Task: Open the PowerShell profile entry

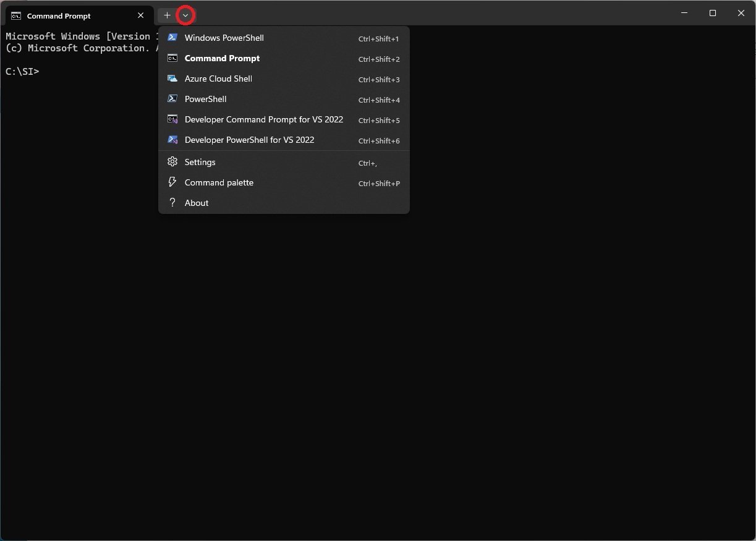Action: (x=284, y=99)
